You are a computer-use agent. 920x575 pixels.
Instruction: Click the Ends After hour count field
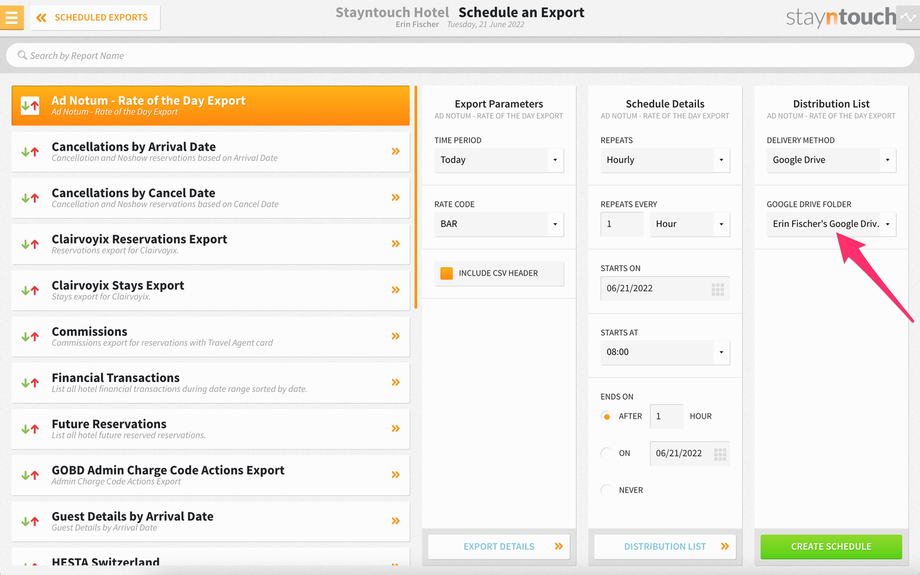[x=667, y=417]
